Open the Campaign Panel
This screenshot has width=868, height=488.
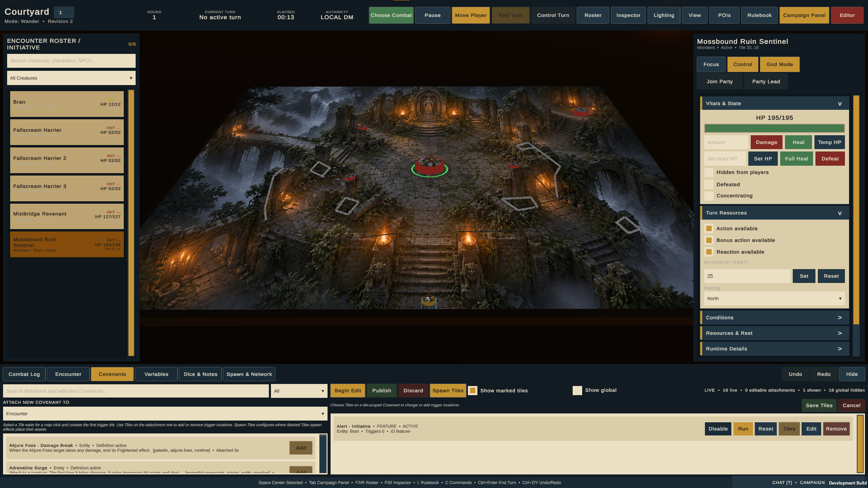click(x=804, y=15)
